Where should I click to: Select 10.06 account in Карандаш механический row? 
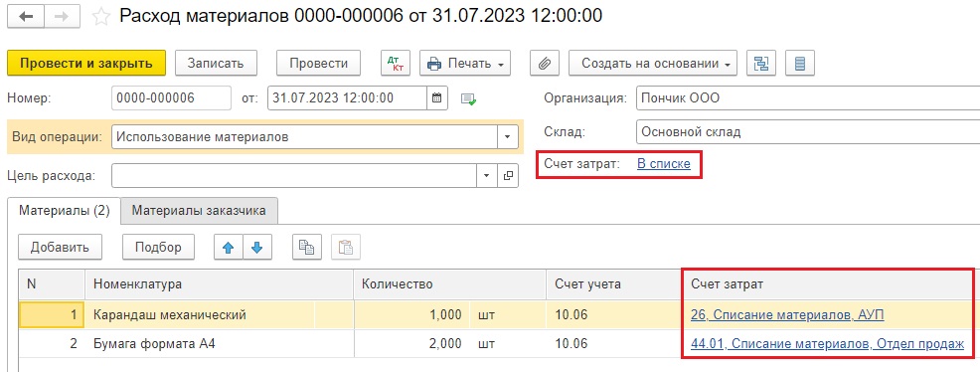614,315
